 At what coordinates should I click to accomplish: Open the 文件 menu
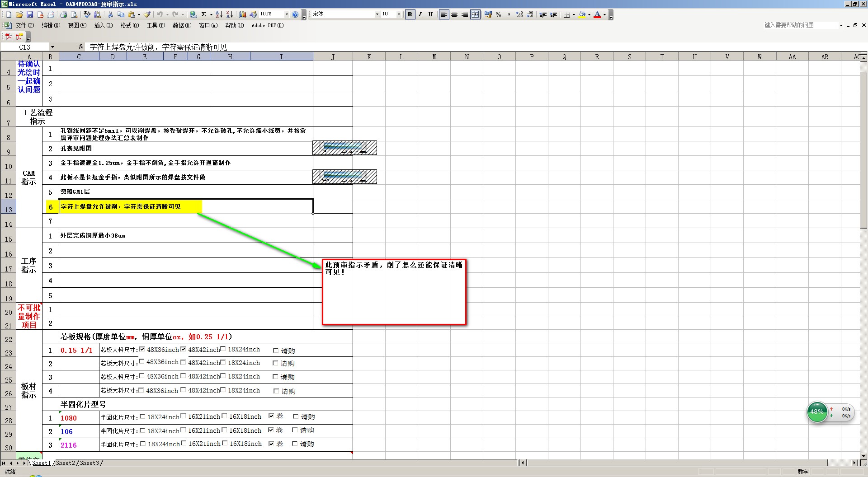click(x=24, y=25)
